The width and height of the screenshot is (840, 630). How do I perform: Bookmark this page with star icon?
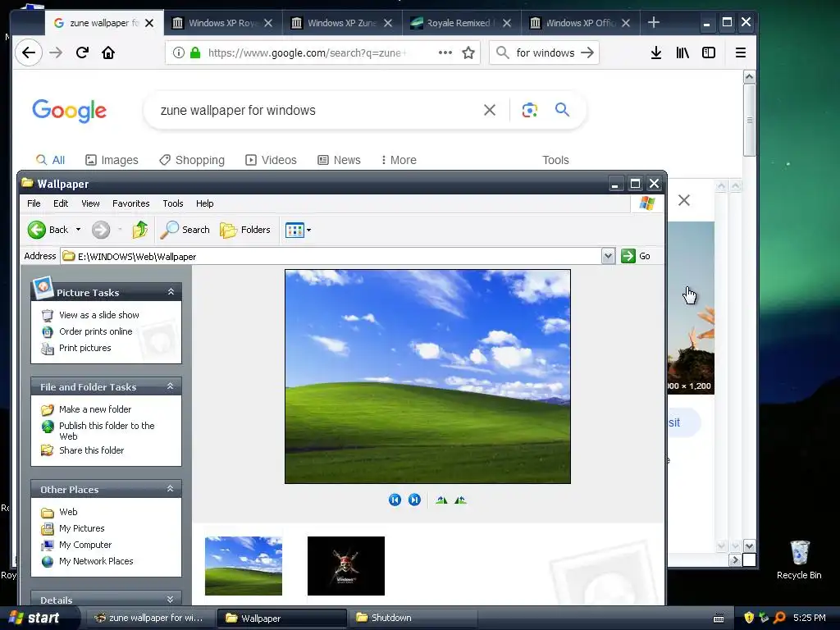468,52
